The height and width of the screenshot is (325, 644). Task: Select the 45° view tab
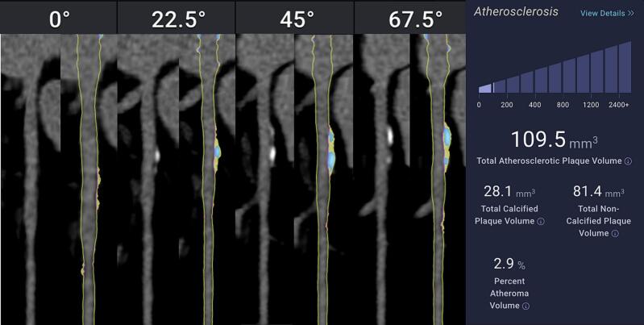pyautogui.click(x=294, y=19)
